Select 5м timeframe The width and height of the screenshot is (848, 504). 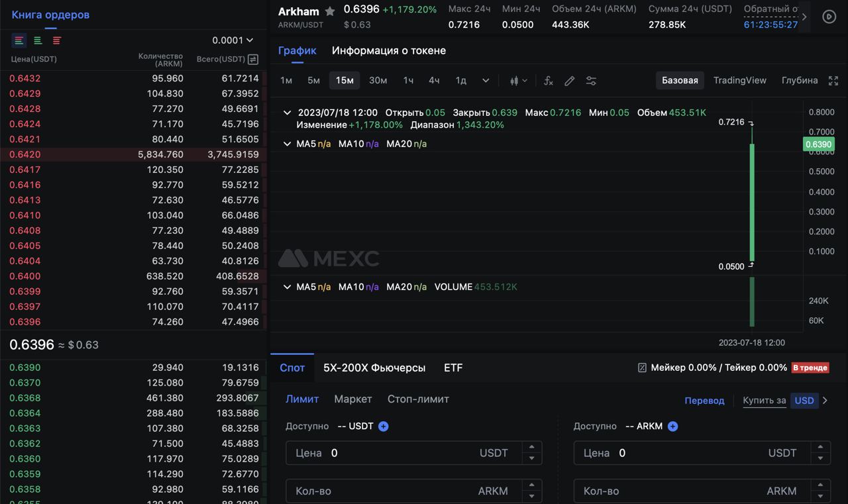tap(314, 80)
